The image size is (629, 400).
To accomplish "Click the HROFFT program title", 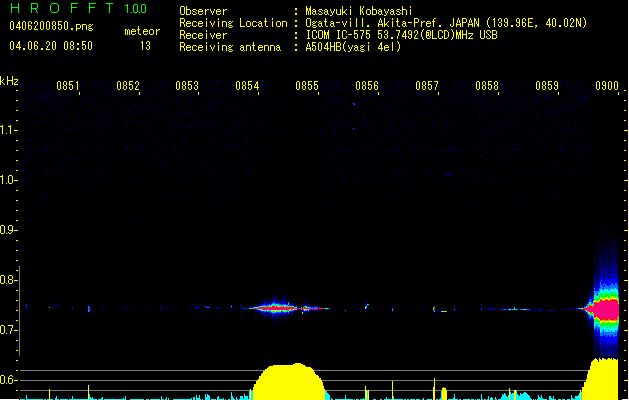I will tap(62, 8).
